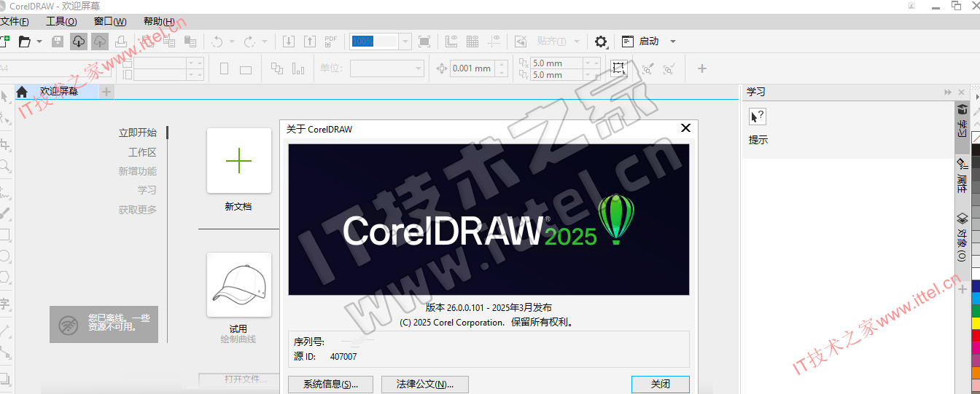Click the portrait orientation icon

coord(224,68)
